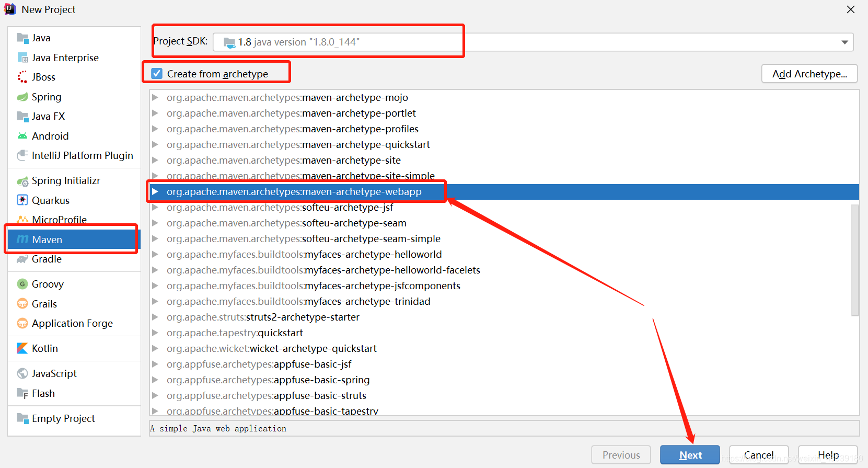
Task: Select Gradle category label
Action: coord(47,259)
